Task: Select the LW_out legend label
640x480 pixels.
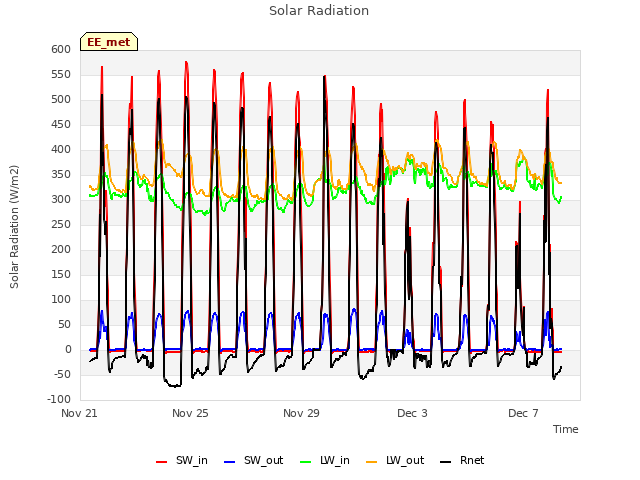Action: pyautogui.click(x=405, y=461)
